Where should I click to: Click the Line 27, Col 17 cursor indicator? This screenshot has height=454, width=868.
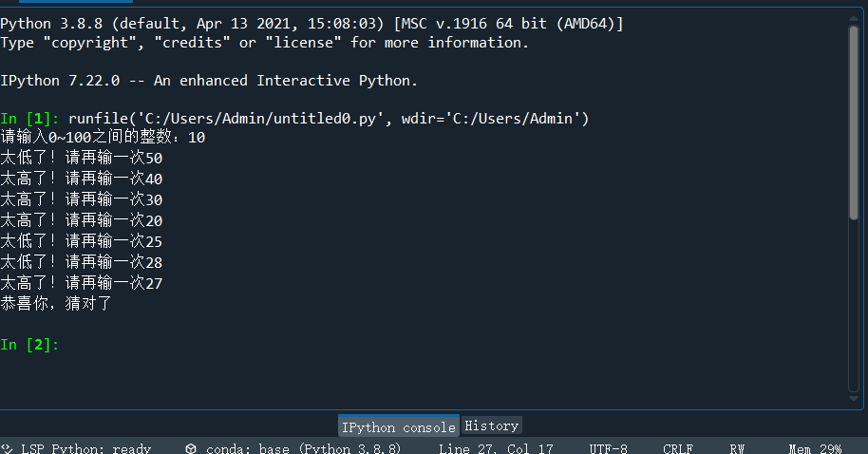tap(496, 448)
